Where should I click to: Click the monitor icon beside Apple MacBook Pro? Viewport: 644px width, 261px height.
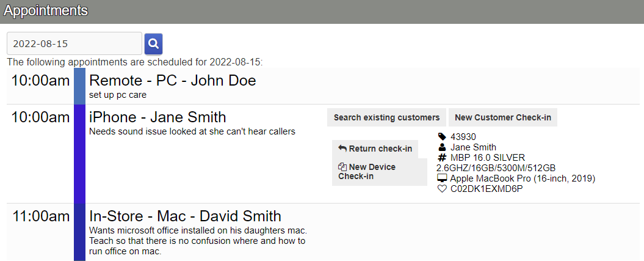tap(442, 178)
